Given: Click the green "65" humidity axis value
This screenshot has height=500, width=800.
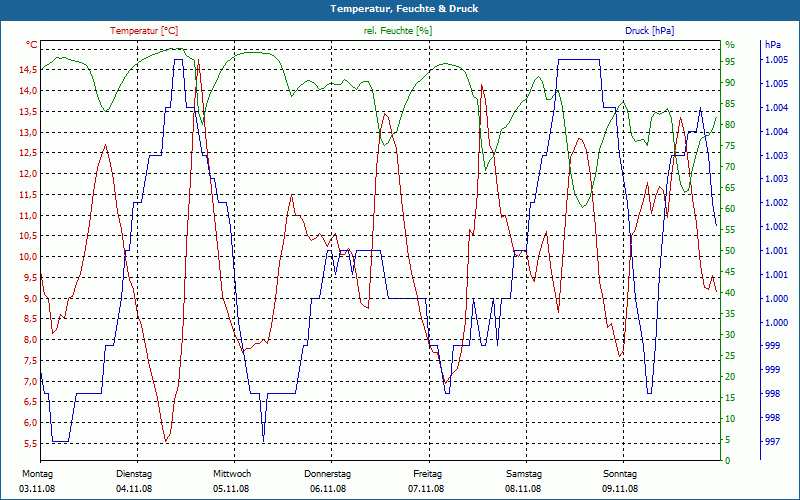Looking at the screenshot, I should (x=730, y=188).
